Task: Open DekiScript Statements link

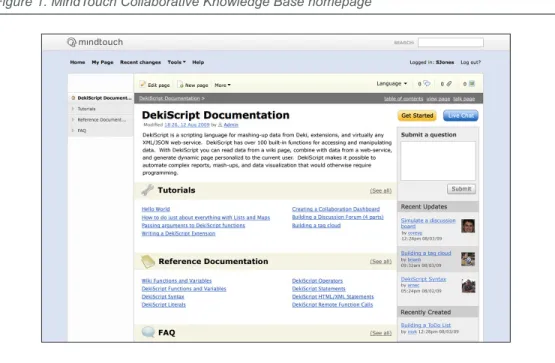Action: click(319, 289)
